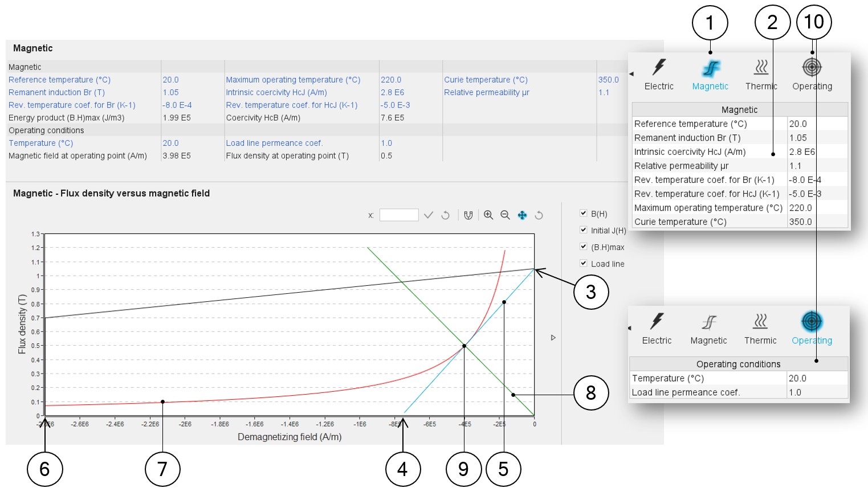Click the Electric lightning icon above Magnetic table
The image size is (868, 488).
coord(659,67)
